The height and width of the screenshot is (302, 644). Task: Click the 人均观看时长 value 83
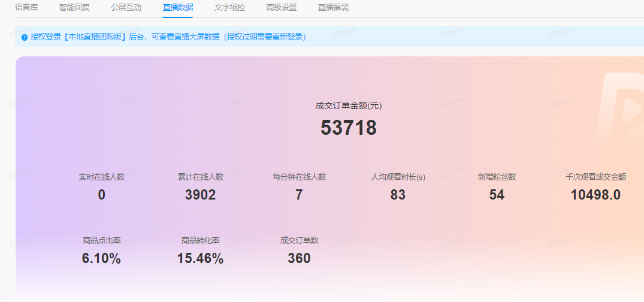point(398,195)
